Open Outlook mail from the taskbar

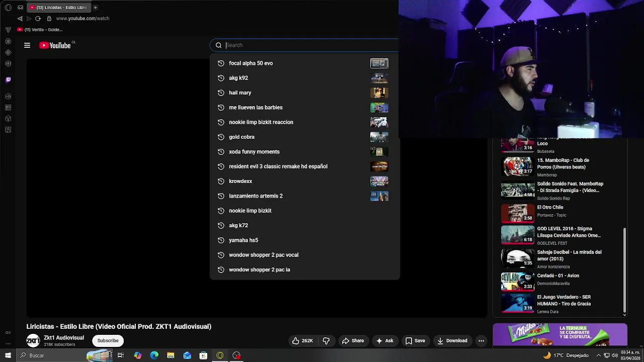pyautogui.click(x=187, y=355)
